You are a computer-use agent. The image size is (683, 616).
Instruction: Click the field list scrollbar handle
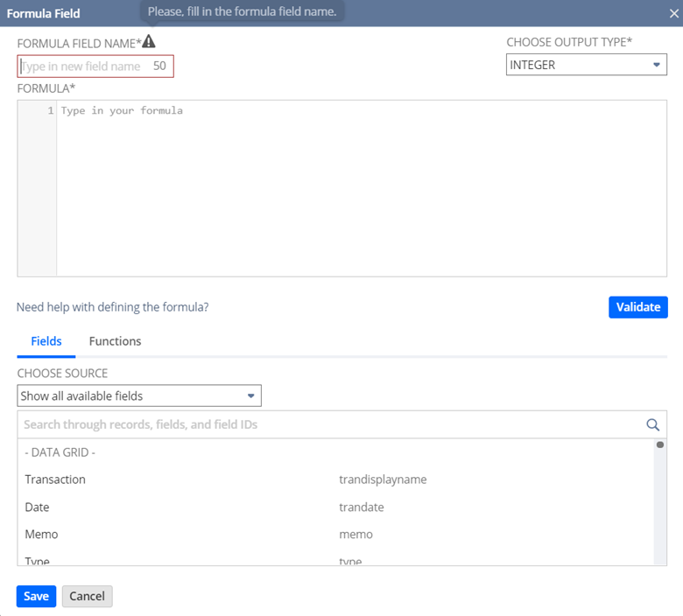click(659, 444)
